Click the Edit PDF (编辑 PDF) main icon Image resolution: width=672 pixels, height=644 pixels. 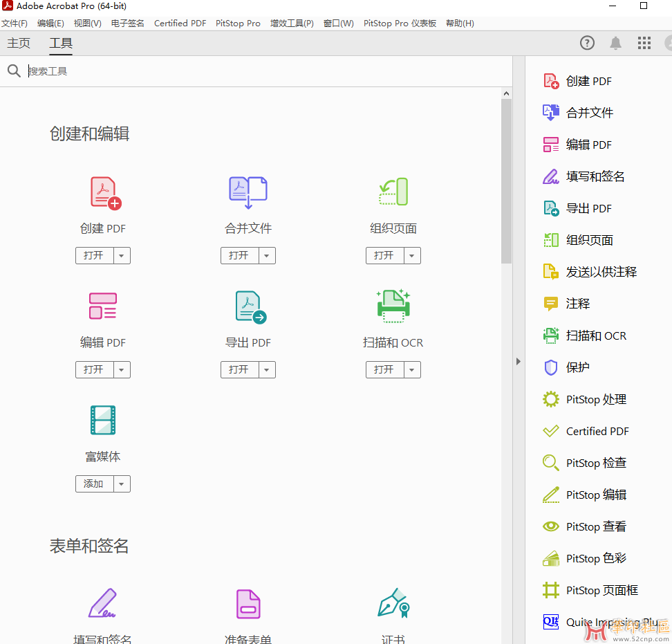(x=103, y=306)
